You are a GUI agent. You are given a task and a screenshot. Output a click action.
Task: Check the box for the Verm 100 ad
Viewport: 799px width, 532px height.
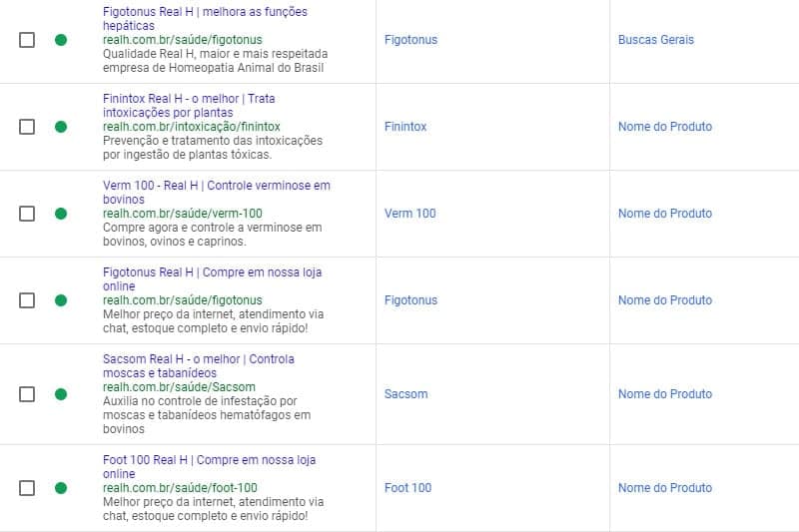pos(27,214)
